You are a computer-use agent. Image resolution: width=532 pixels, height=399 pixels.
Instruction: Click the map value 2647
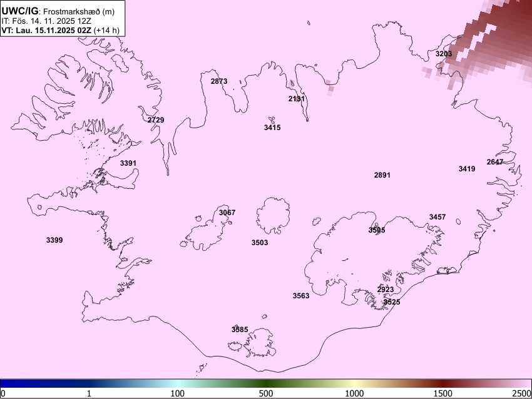point(495,162)
